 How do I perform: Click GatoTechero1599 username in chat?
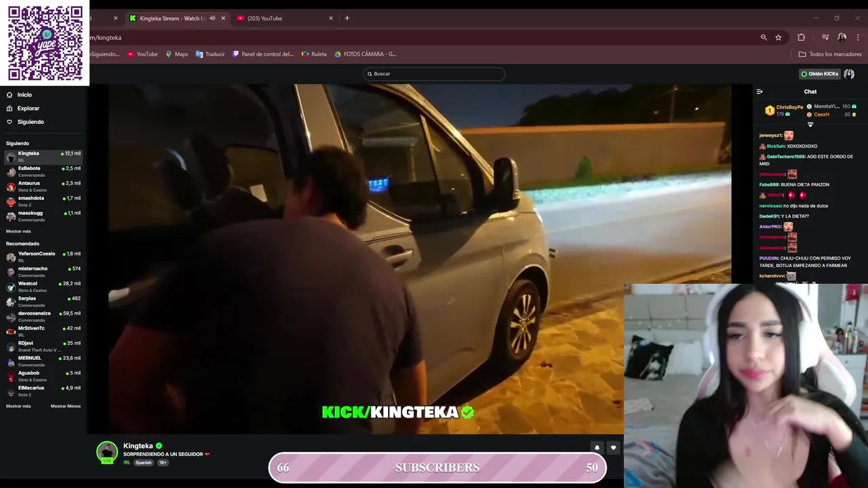(786, 157)
